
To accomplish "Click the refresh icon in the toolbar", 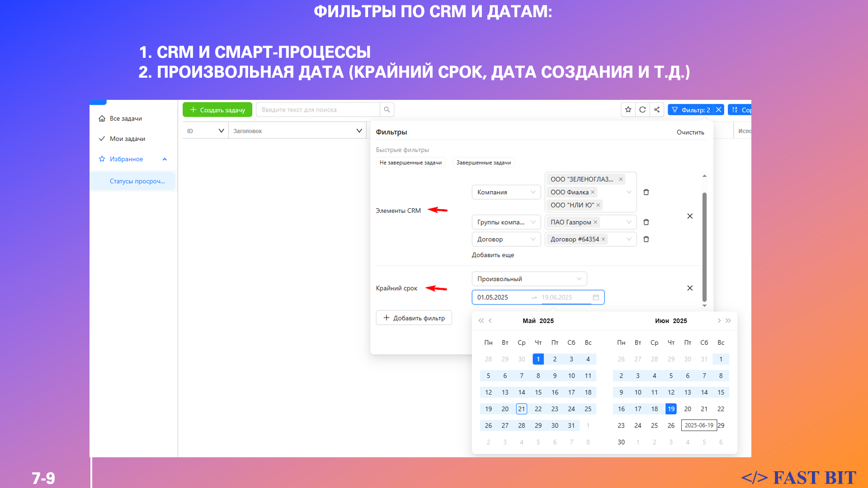I will pyautogui.click(x=642, y=110).
